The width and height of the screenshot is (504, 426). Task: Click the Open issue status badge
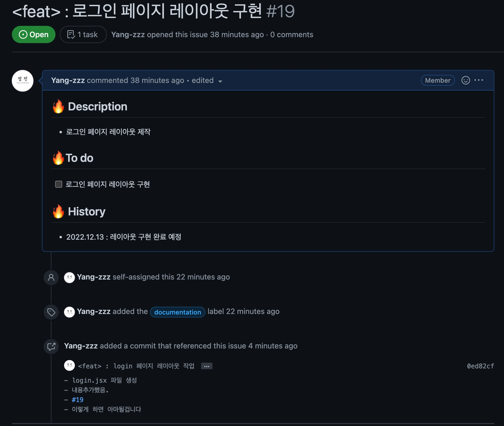point(34,34)
